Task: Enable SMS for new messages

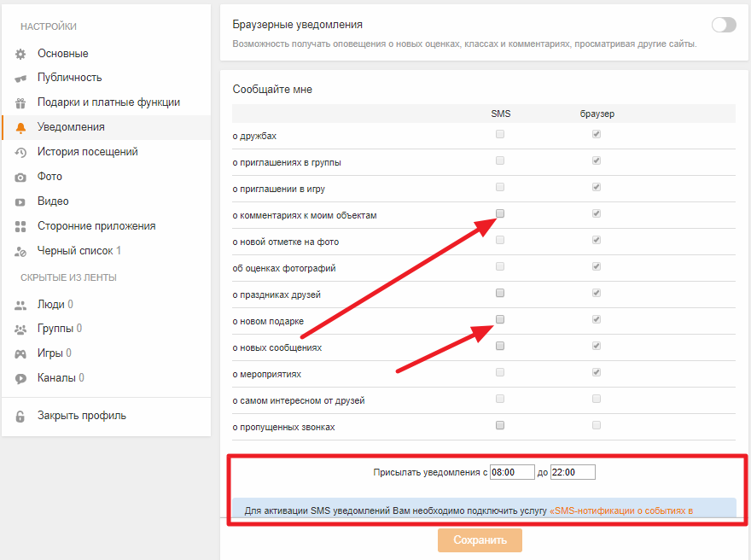Action: tap(500, 346)
